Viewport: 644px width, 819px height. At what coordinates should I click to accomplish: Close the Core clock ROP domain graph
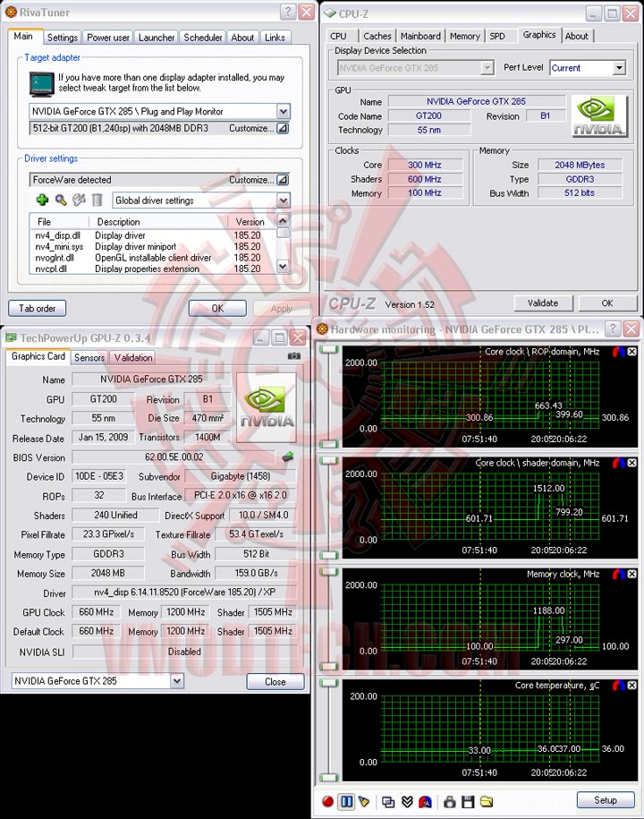click(x=632, y=352)
